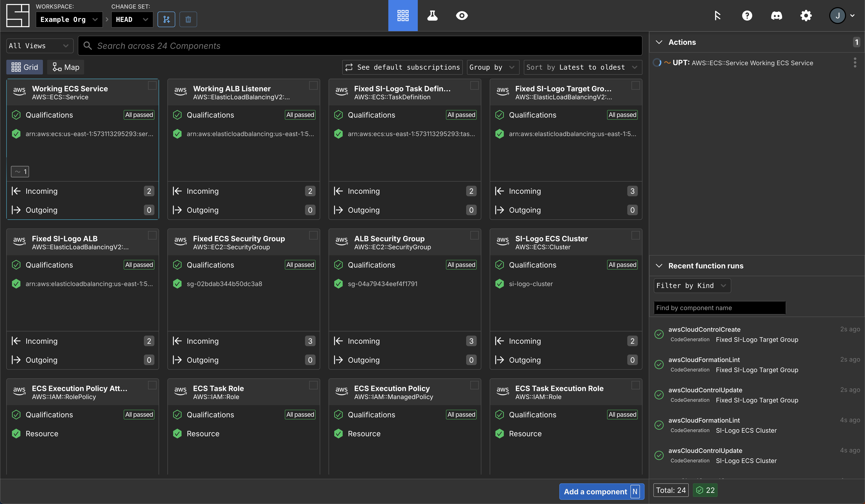Switch to the Grid view tab

coord(24,67)
